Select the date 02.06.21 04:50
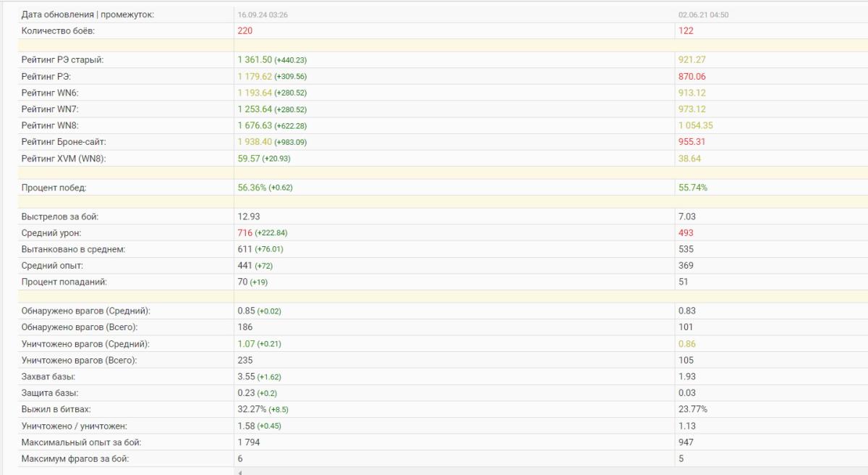This screenshot has height=475, width=868. (x=703, y=14)
